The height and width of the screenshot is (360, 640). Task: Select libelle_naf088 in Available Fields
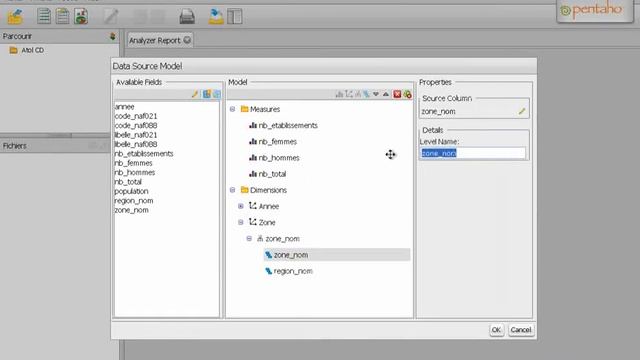click(x=136, y=144)
